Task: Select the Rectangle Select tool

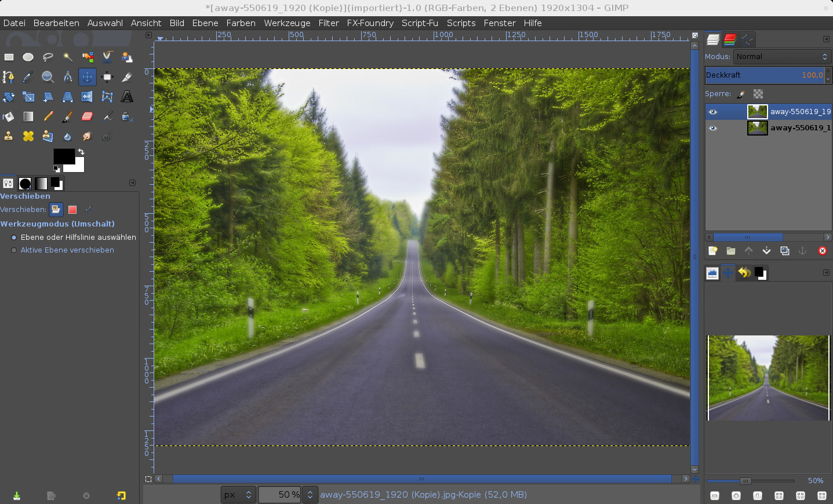Action: (x=9, y=57)
